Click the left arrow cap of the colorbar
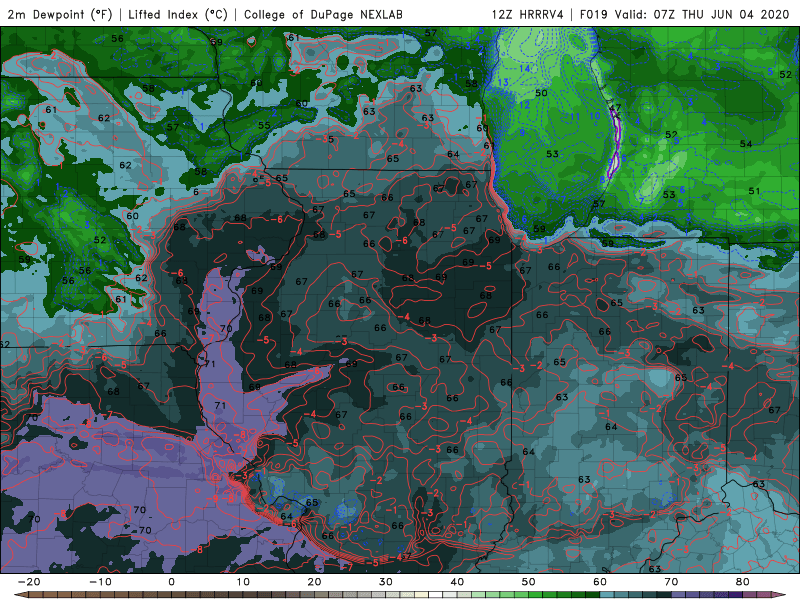 (20, 595)
